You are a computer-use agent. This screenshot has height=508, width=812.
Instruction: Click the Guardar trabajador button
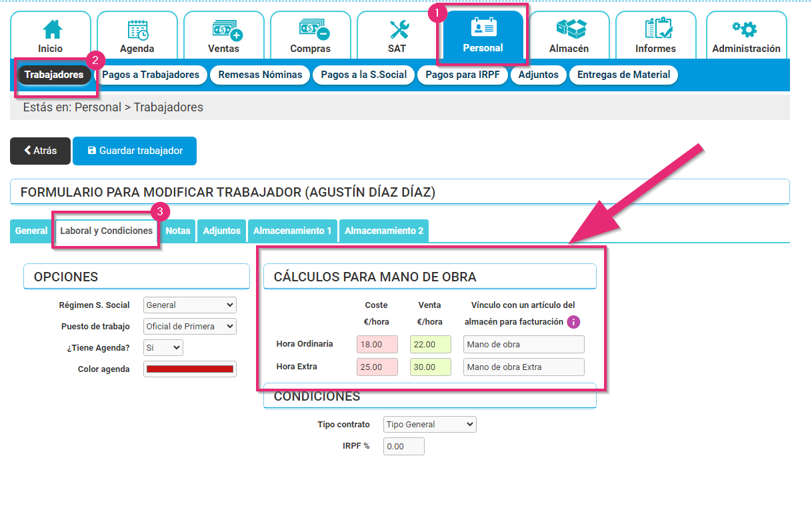coord(135,151)
